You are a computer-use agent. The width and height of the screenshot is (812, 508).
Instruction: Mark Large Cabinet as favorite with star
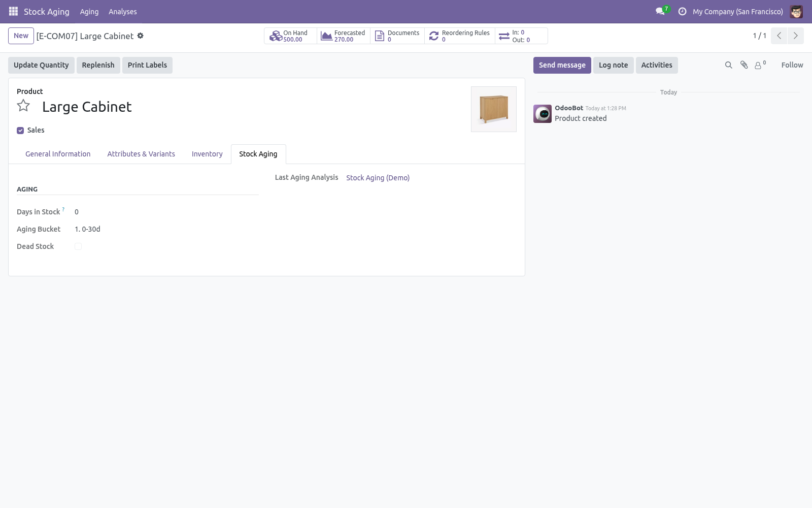[23, 106]
